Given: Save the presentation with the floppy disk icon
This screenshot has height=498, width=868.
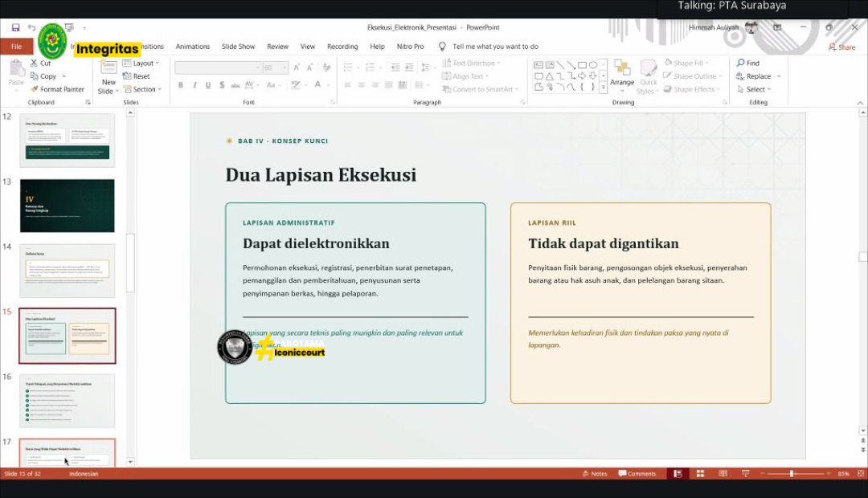Looking at the screenshot, I should [15, 27].
